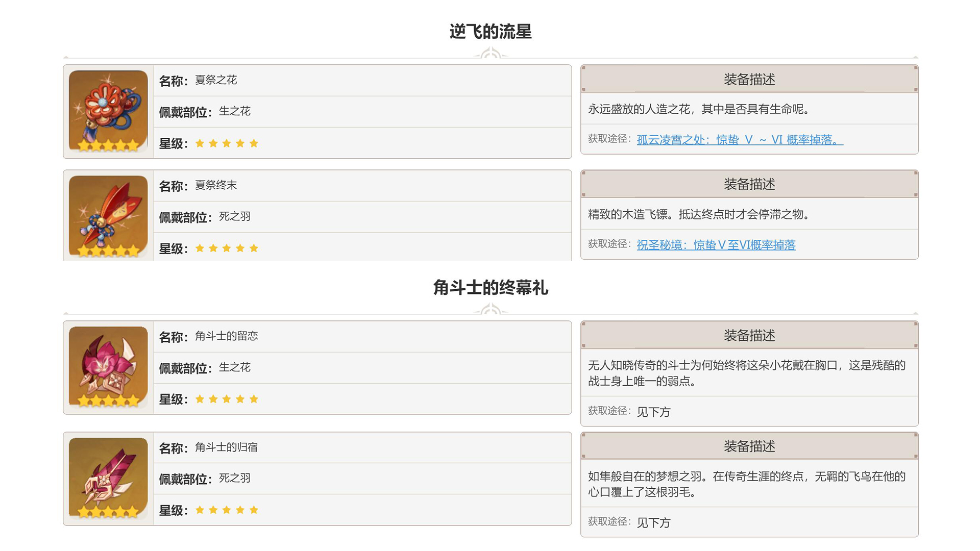Screen dimensions: 980x551
Task: Click the 角斗士的留恋 flower artifact icon
Action: (108, 367)
